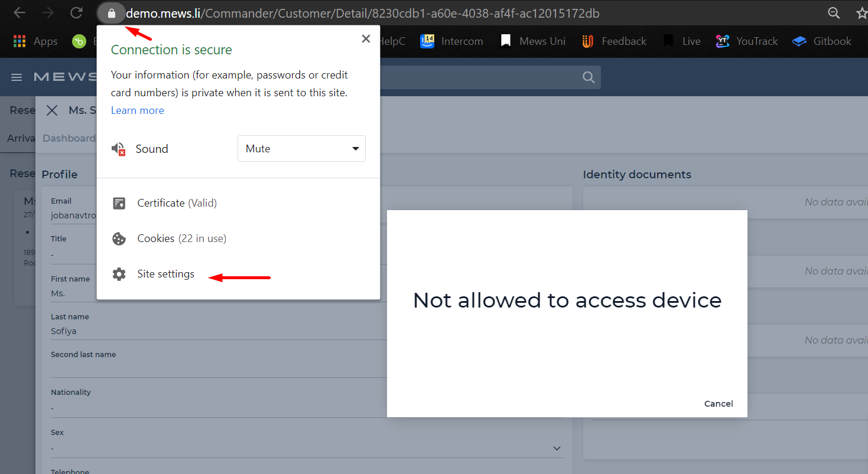868x474 pixels.
Task: Bookmark this page with the star
Action: (861, 13)
